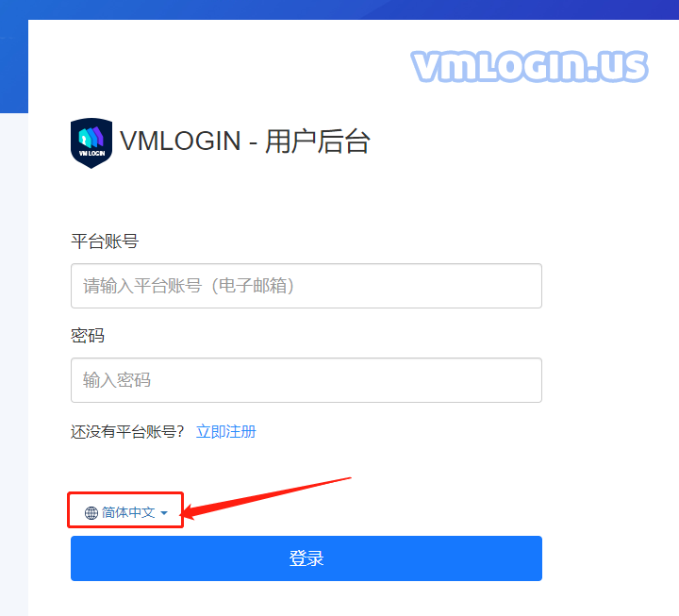Open the 简体中文 language dropdown
679x616 pixels.
[126, 513]
